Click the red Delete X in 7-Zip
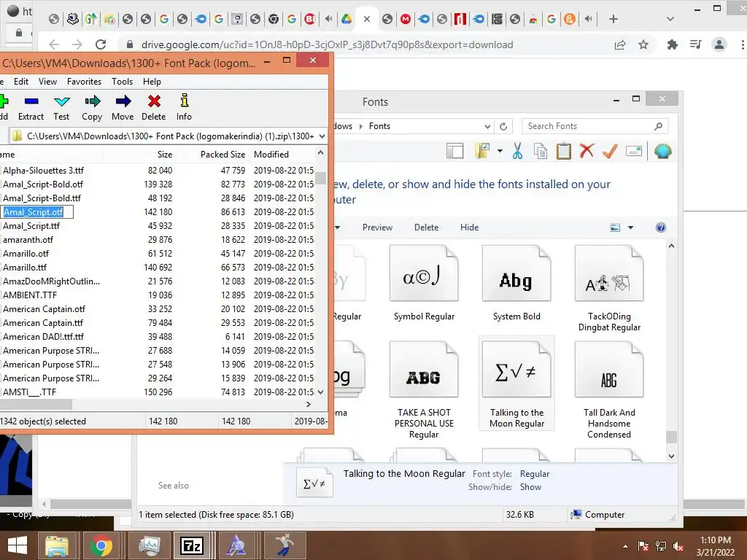 [154, 101]
